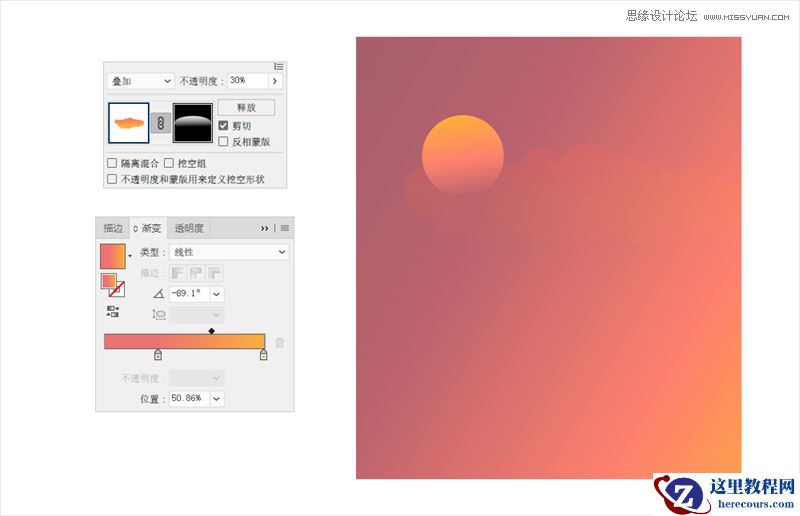This screenshot has height=516, width=800.
Task: Click the reverse gradient icon
Action: pos(113,311)
